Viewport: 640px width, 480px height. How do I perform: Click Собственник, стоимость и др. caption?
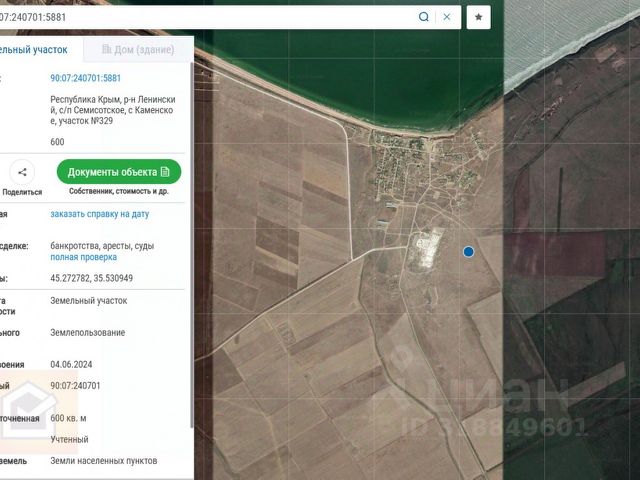[119, 191]
